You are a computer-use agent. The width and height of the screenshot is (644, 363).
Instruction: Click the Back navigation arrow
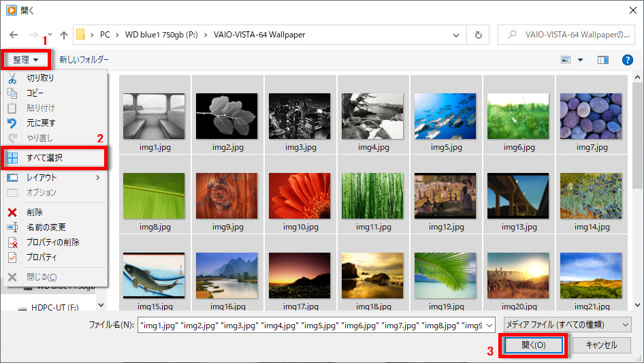pos(14,35)
